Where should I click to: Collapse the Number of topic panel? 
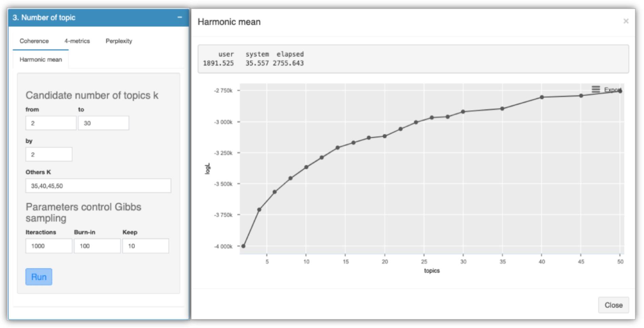(x=180, y=17)
